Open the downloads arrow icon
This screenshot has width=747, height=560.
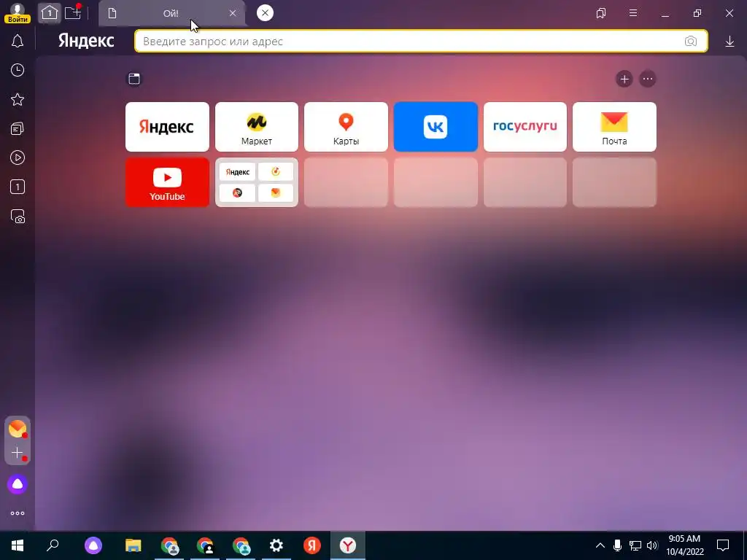729,42
